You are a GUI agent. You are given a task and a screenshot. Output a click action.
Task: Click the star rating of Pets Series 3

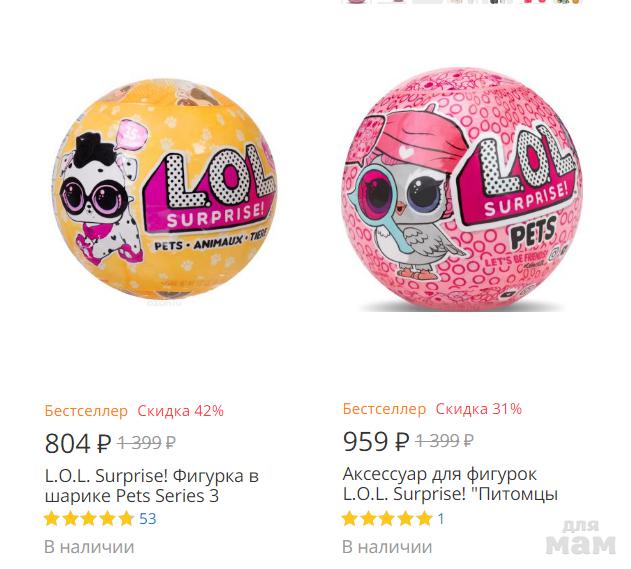(89, 519)
